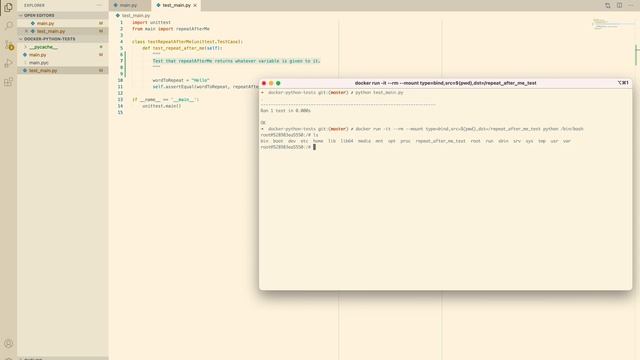
Task: Open the Extensions view
Action: [x=8, y=82]
